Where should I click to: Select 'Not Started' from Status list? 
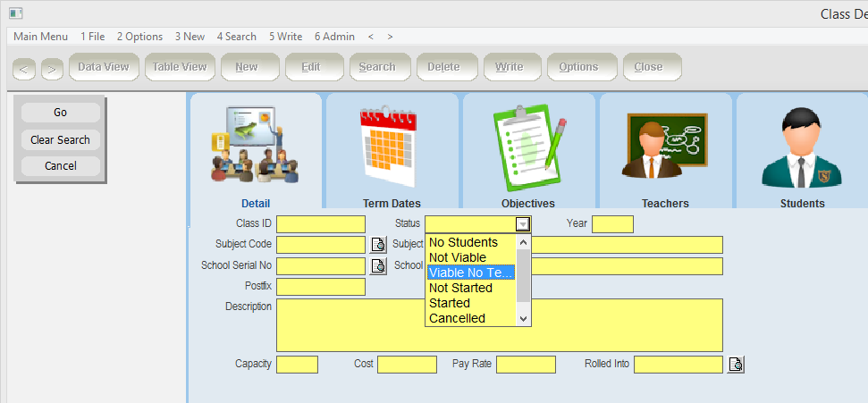[x=460, y=288]
